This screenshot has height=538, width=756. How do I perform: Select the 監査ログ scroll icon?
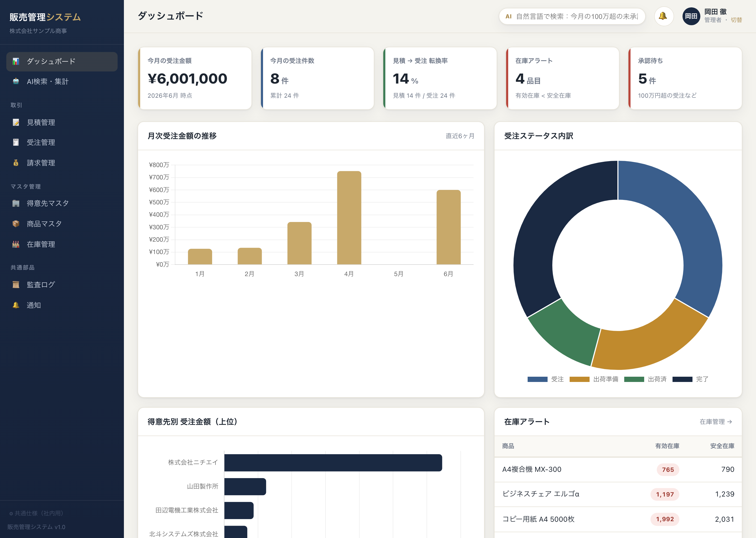[x=15, y=284]
